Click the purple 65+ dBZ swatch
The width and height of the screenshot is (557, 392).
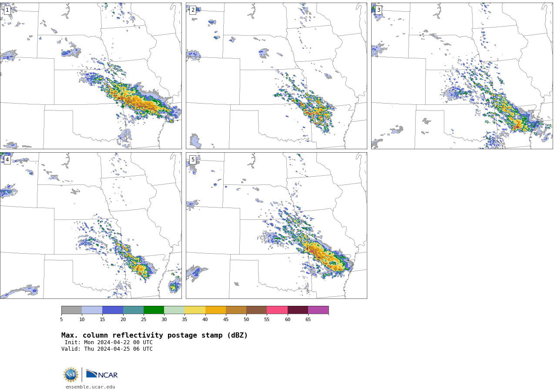point(318,310)
